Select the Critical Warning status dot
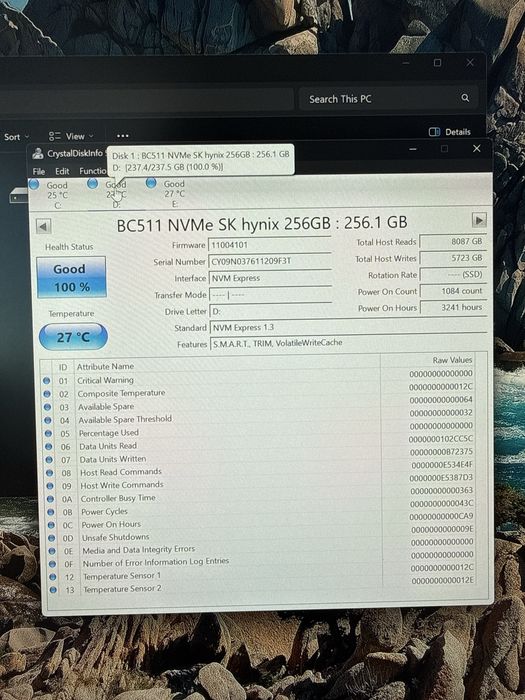 click(x=46, y=381)
